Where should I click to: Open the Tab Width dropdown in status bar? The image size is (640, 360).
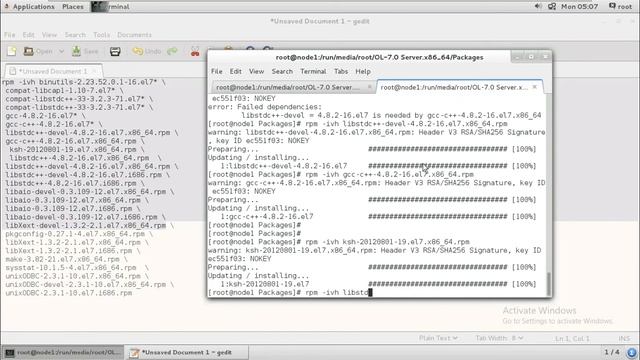tap(499, 338)
